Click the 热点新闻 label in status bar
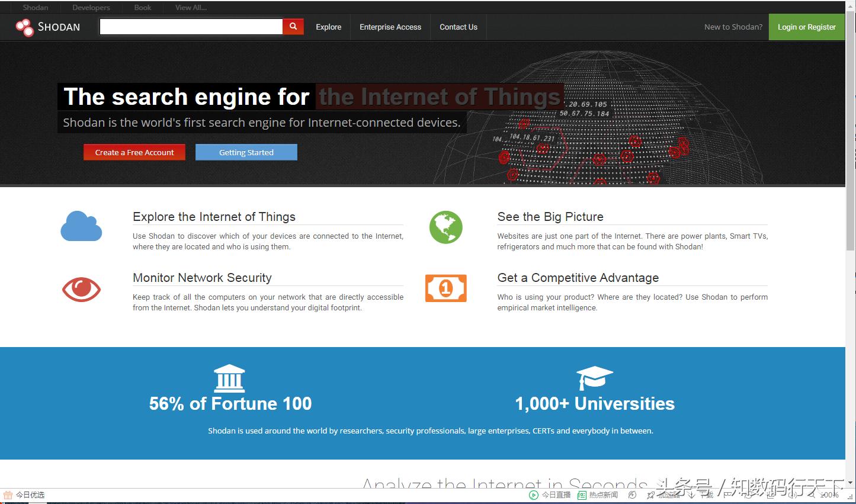This screenshot has width=856, height=504. pyautogui.click(x=604, y=495)
